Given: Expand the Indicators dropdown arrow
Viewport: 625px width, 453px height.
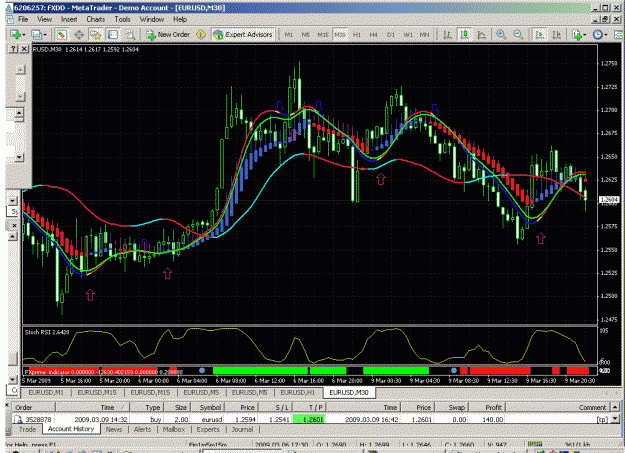Looking at the screenshot, I should coord(584,35).
